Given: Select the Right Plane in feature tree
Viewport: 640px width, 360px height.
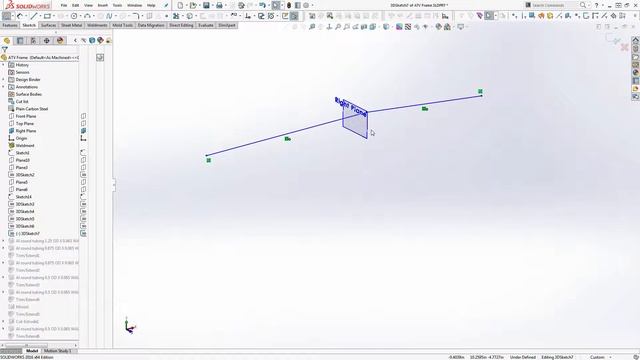Looking at the screenshot, I should coord(26,131).
